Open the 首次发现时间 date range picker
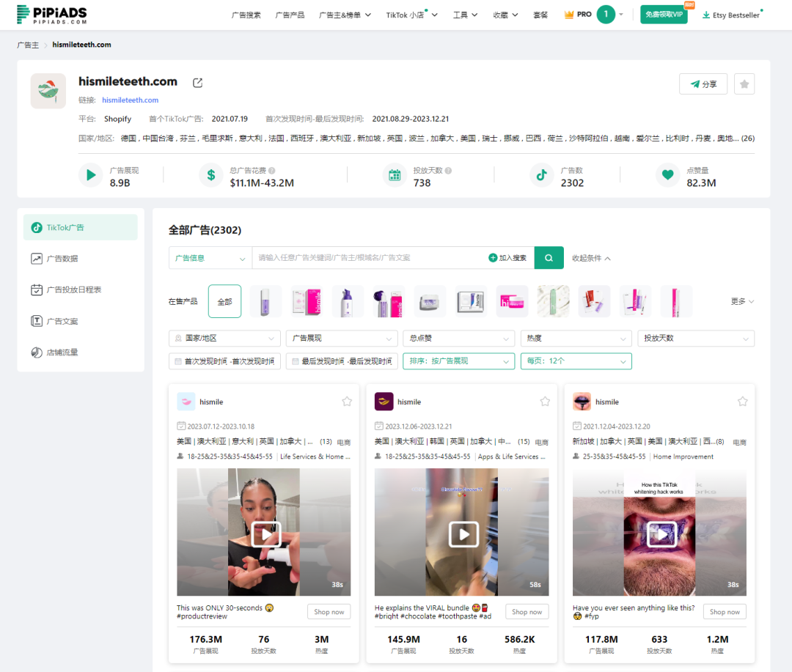This screenshot has height=672, width=792. 224,361
